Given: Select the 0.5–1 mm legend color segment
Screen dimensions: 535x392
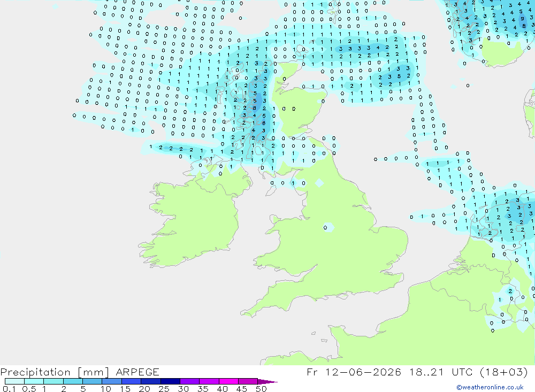Looking at the screenshot, I should (x=34, y=381).
